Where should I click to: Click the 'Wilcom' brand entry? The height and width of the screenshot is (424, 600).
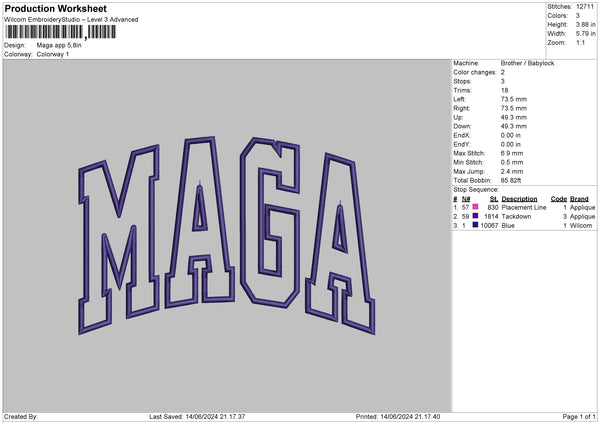[581, 225]
